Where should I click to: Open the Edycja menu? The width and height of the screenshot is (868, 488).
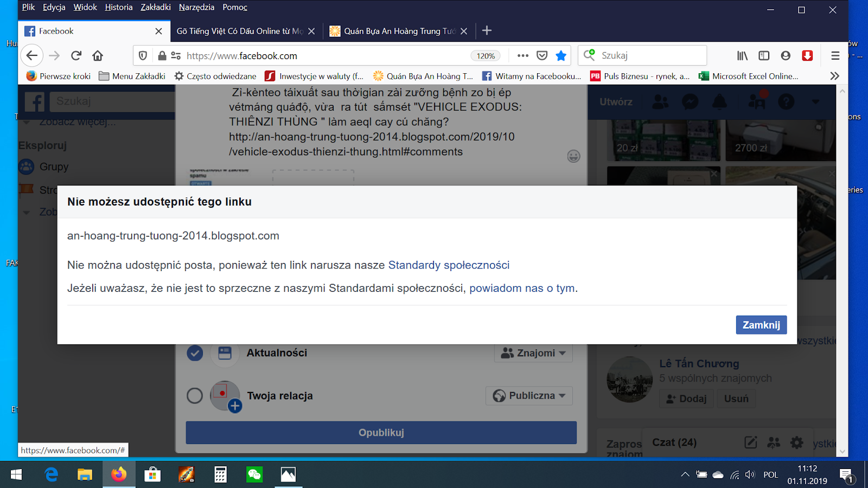pyautogui.click(x=54, y=7)
